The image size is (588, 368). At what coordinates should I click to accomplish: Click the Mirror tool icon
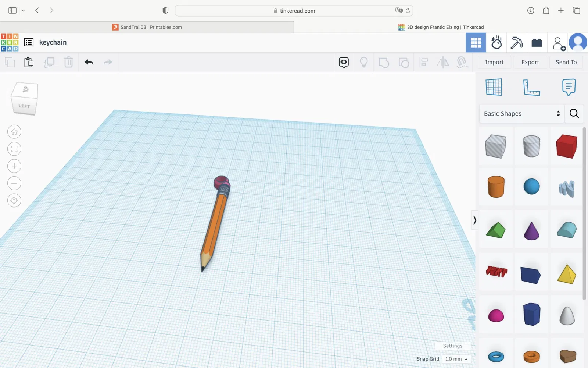(x=443, y=63)
